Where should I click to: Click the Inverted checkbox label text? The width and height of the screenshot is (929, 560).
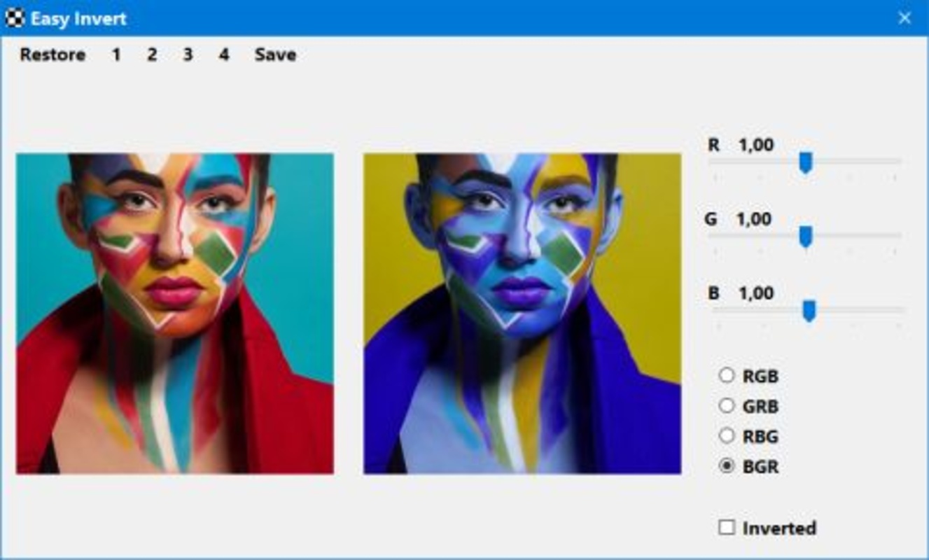779,528
